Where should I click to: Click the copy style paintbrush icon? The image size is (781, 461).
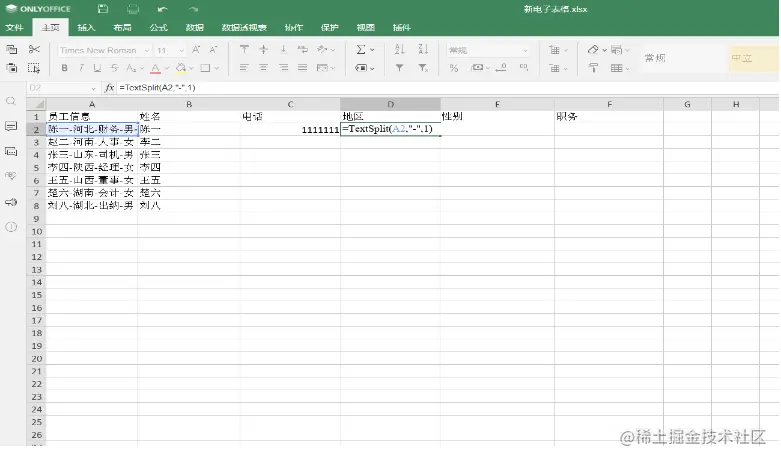[x=593, y=68]
